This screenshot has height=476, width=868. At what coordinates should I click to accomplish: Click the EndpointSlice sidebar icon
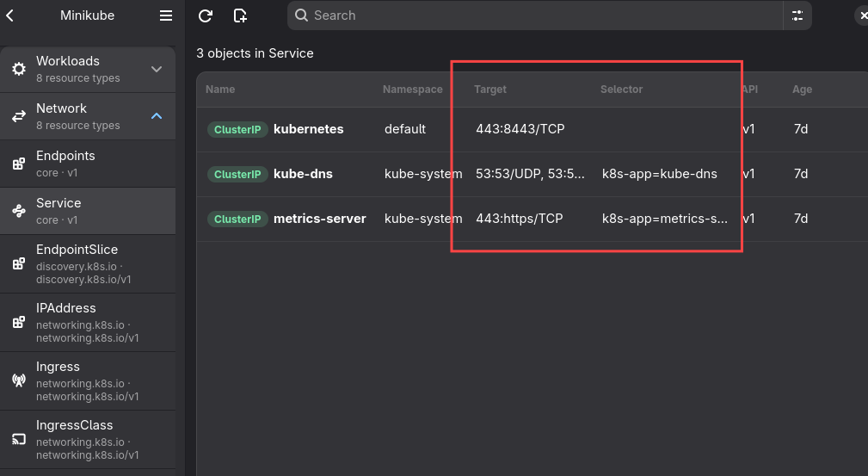tap(19, 263)
